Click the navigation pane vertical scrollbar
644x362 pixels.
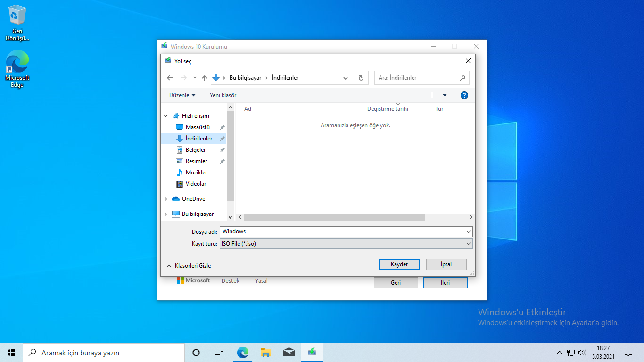point(230,156)
